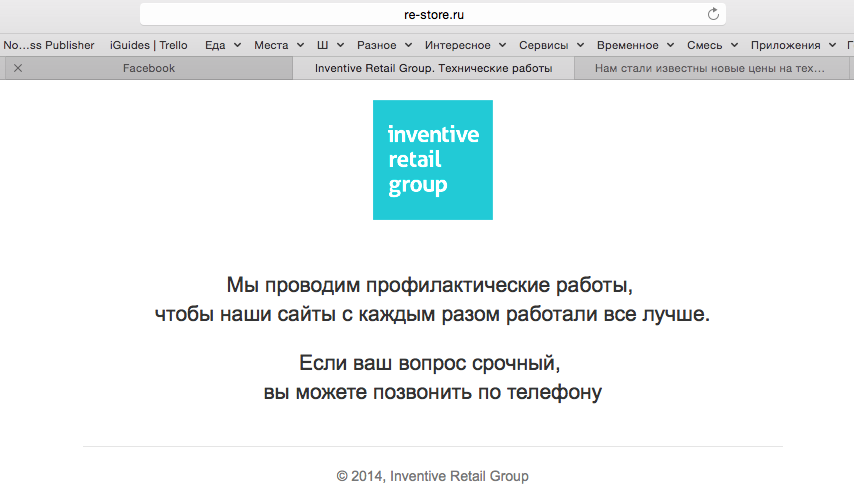Expand the Временное bookmarks folder
Viewport: 854px width, 500px height.
click(x=636, y=45)
